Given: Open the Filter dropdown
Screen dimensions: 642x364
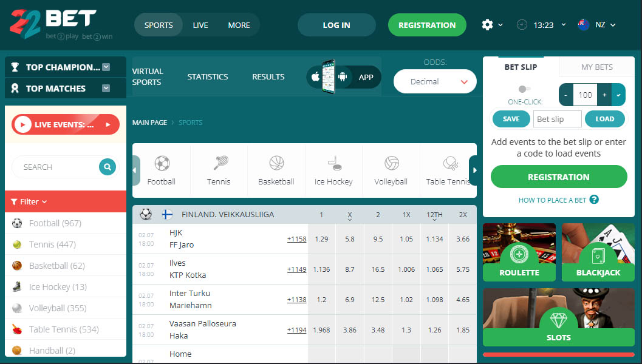Looking at the screenshot, I should pyautogui.click(x=29, y=201).
